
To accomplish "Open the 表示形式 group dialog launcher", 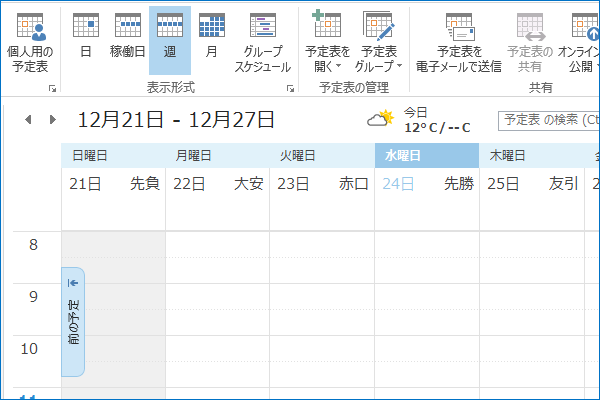I will pos(290,88).
